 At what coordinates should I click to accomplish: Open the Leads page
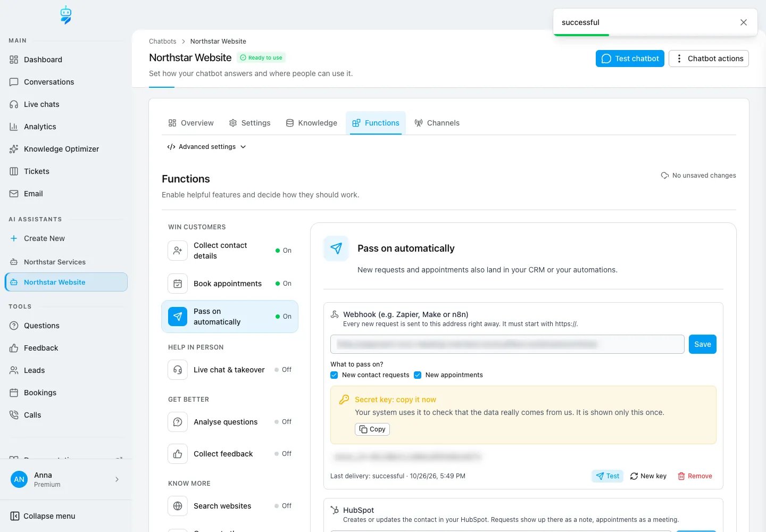[66, 370]
